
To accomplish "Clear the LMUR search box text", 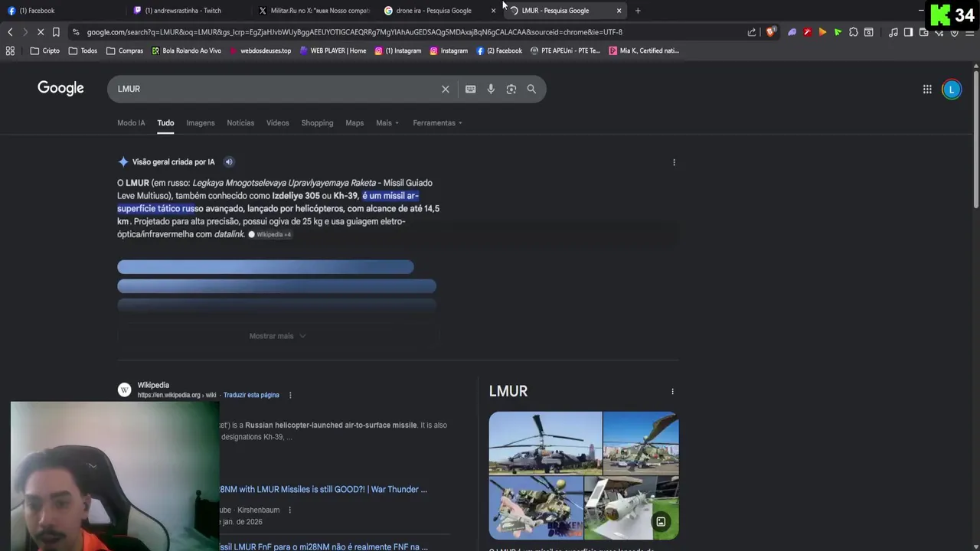I will click(446, 89).
